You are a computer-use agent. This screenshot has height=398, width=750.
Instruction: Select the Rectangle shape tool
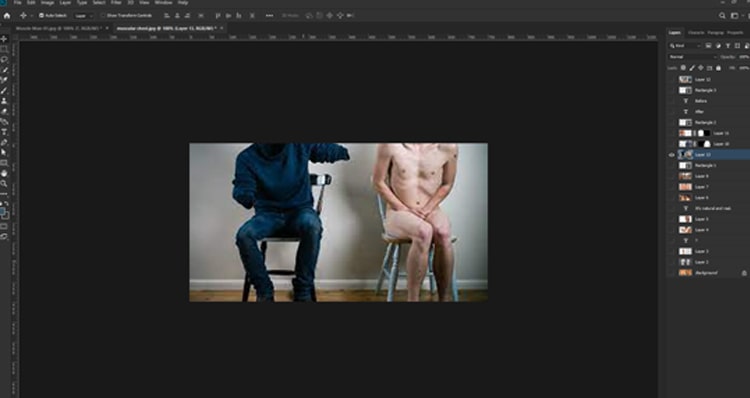click(x=4, y=163)
